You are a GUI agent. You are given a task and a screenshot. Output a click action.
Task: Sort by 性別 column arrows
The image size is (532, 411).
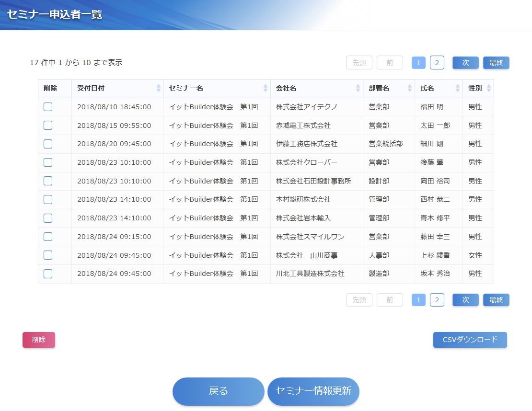point(489,88)
